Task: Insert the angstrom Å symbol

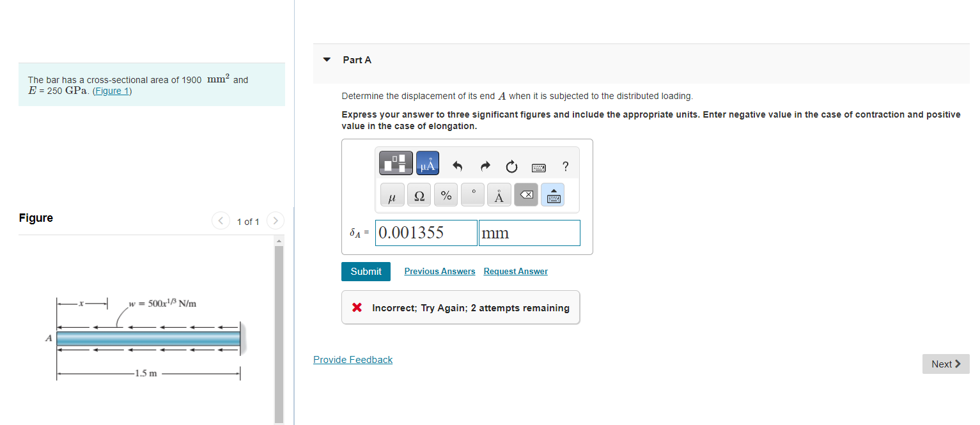Action: (499, 196)
